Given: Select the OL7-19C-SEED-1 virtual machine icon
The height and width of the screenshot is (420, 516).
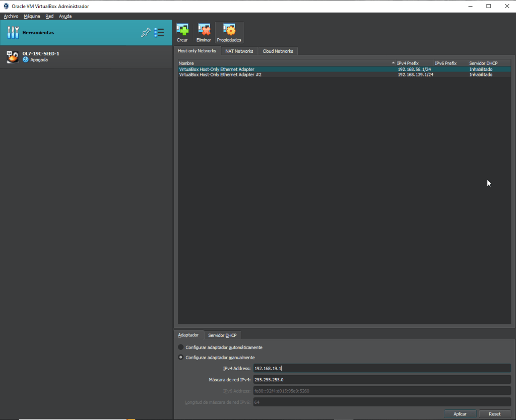Looking at the screenshot, I should [x=13, y=56].
